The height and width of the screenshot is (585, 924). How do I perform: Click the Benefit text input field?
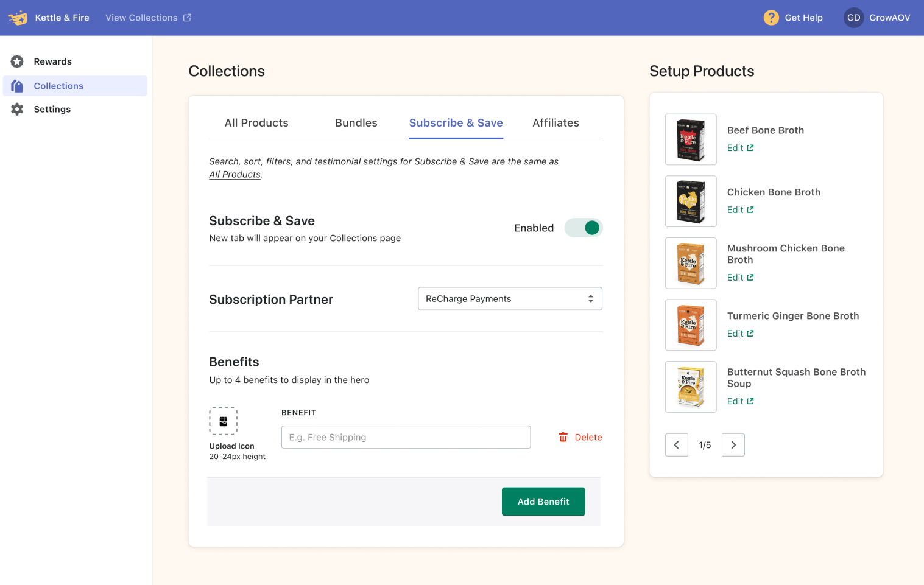tap(406, 437)
